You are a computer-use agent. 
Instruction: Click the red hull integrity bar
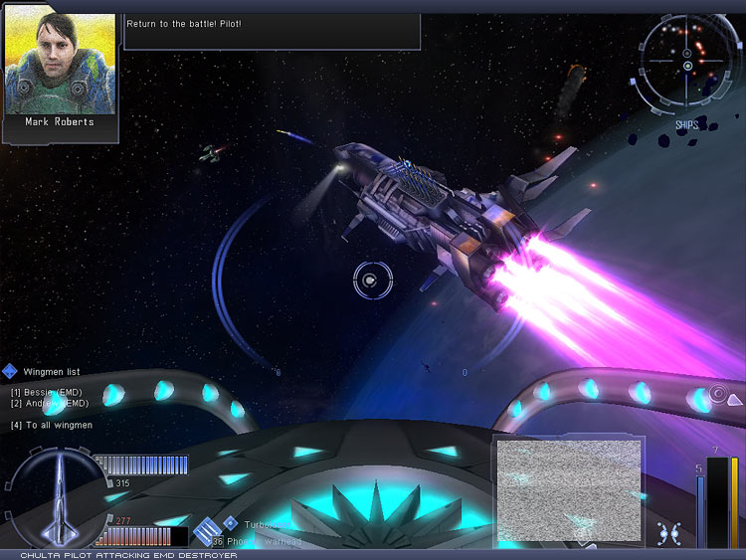(x=139, y=536)
